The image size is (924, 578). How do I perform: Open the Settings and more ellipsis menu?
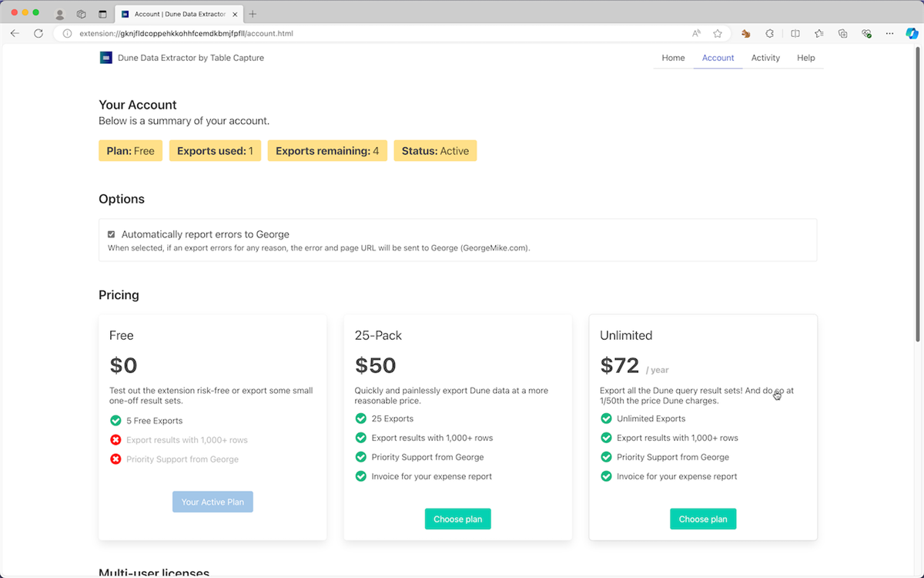point(890,33)
